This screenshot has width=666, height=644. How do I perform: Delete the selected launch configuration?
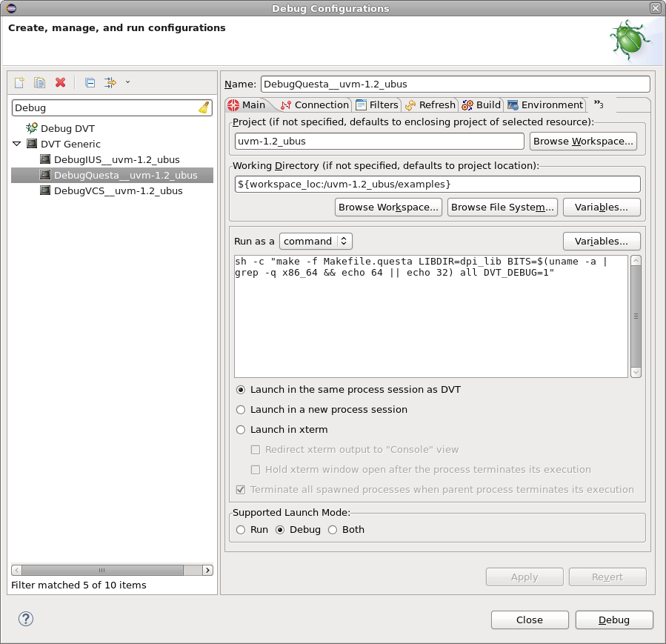tap(61, 82)
